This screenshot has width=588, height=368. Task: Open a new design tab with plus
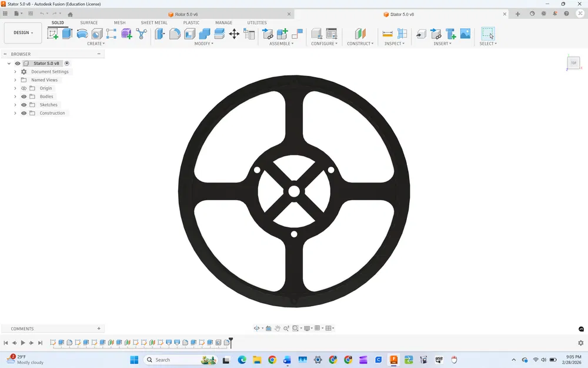click(x=517, y=14)
